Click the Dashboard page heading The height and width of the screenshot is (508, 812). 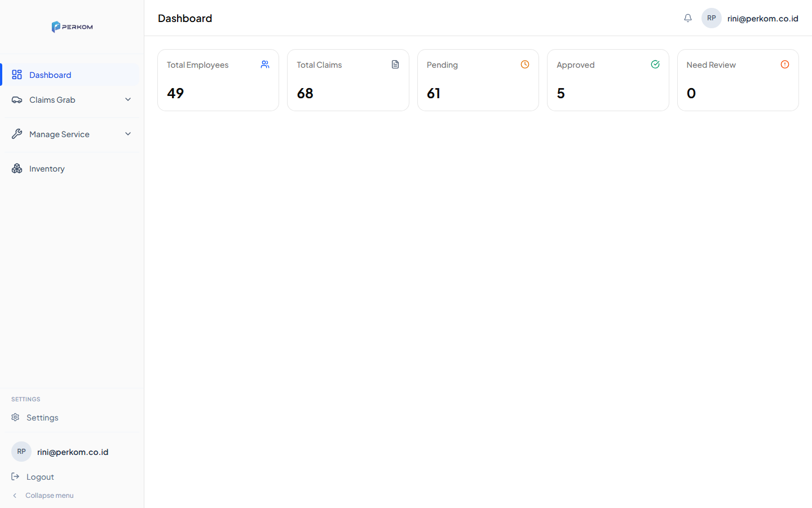click(x=185, y=18)
